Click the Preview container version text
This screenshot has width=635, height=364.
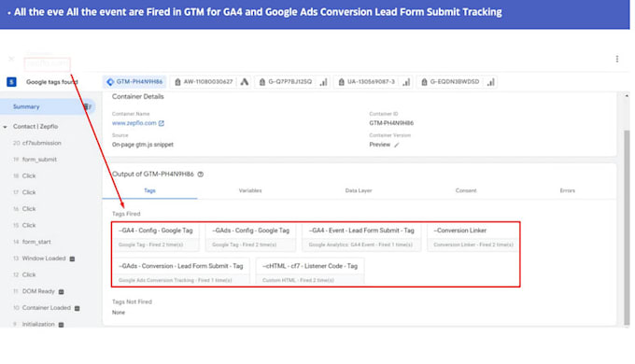tap(379, 145)
